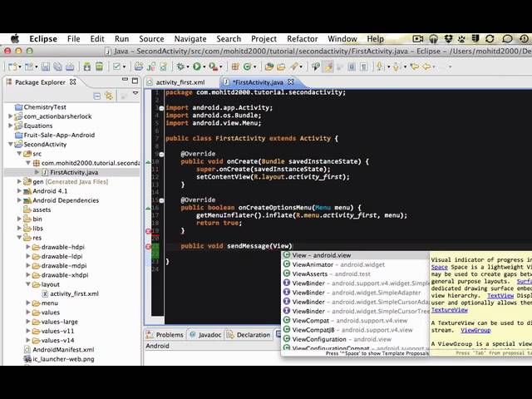Open the Android Virtual Device Manager icon
The width and height of the screenshot is (532, 399).
pos(99,66)
